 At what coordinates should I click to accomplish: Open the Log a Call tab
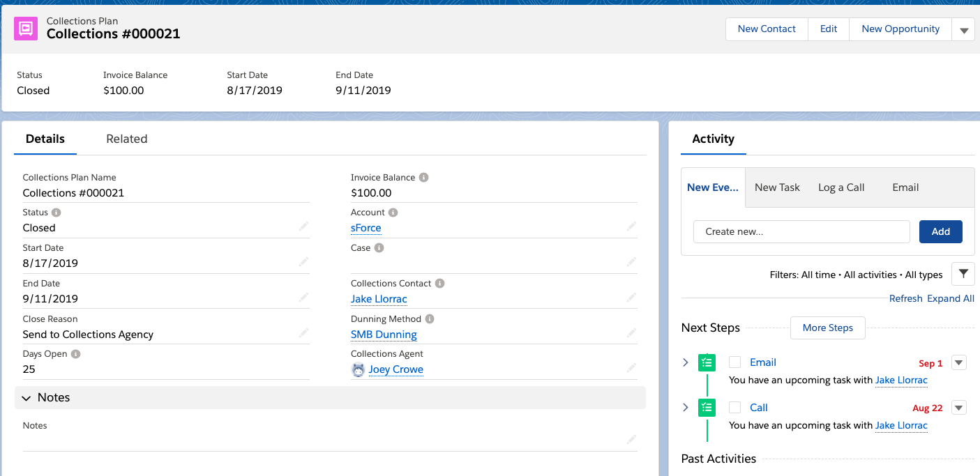[x=841, y=187]
